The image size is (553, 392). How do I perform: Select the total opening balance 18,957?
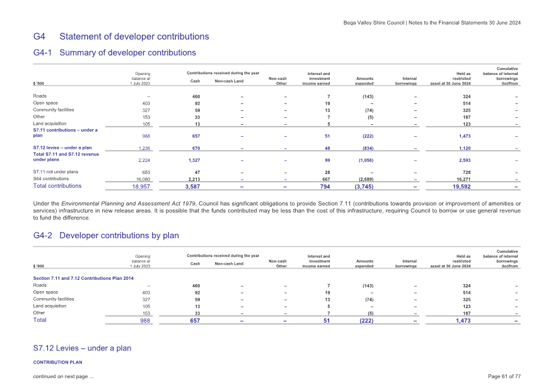(x=141, y=187)
